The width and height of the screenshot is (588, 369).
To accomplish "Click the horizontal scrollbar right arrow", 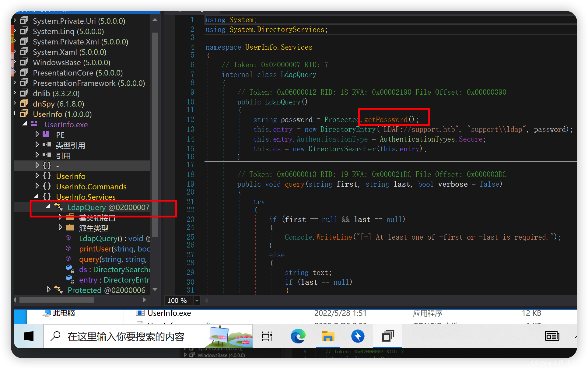I will 145,300.
